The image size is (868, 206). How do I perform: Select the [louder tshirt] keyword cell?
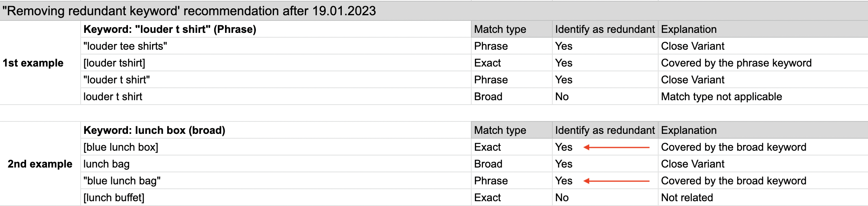coord(276,63)
